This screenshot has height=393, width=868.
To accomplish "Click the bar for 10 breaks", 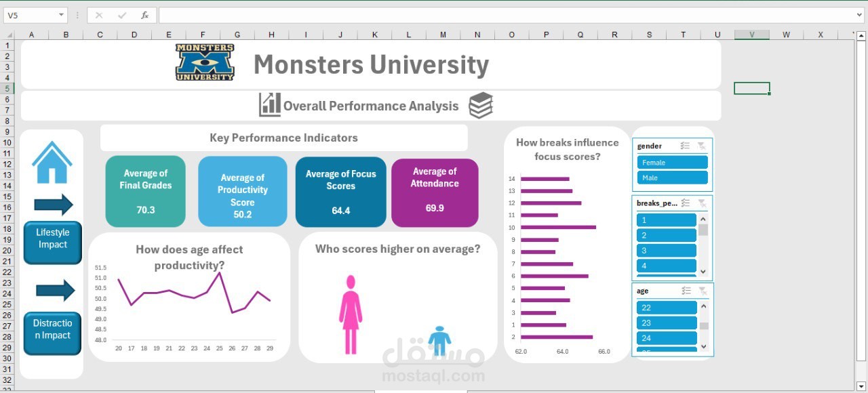I will tap(559, 227).
